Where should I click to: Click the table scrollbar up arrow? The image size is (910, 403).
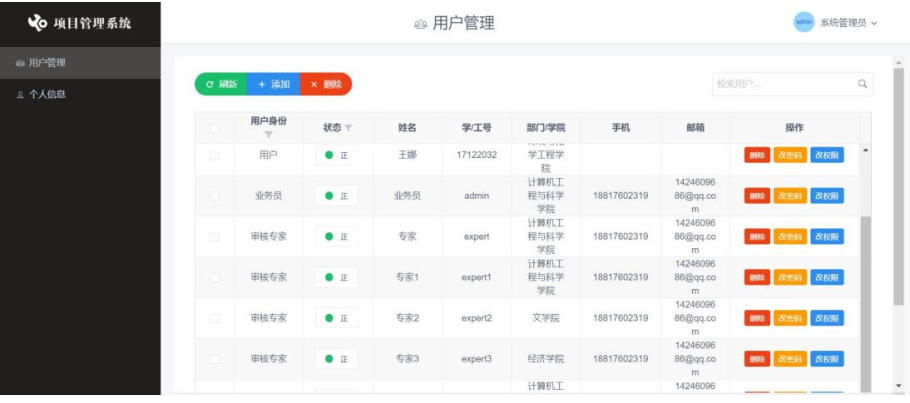tap(866, 150)
